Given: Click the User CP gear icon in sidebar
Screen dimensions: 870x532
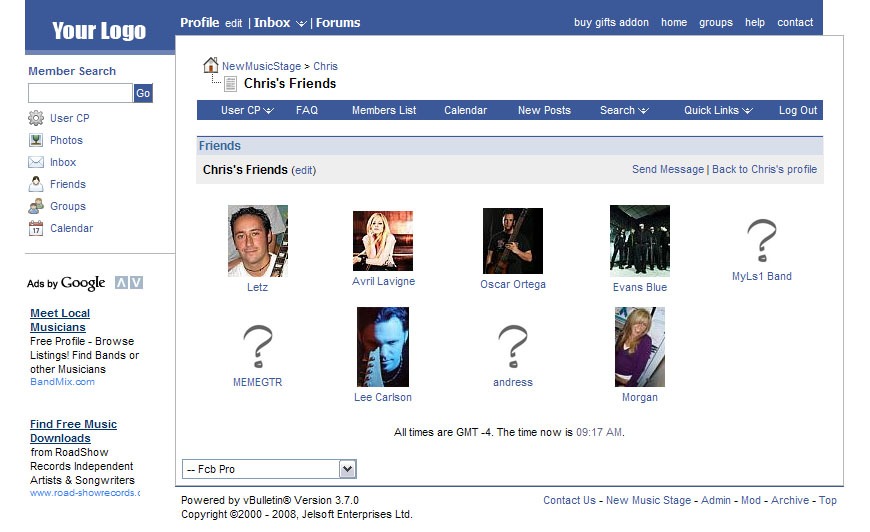Looking at the screenshot, I should pos(36,118).
